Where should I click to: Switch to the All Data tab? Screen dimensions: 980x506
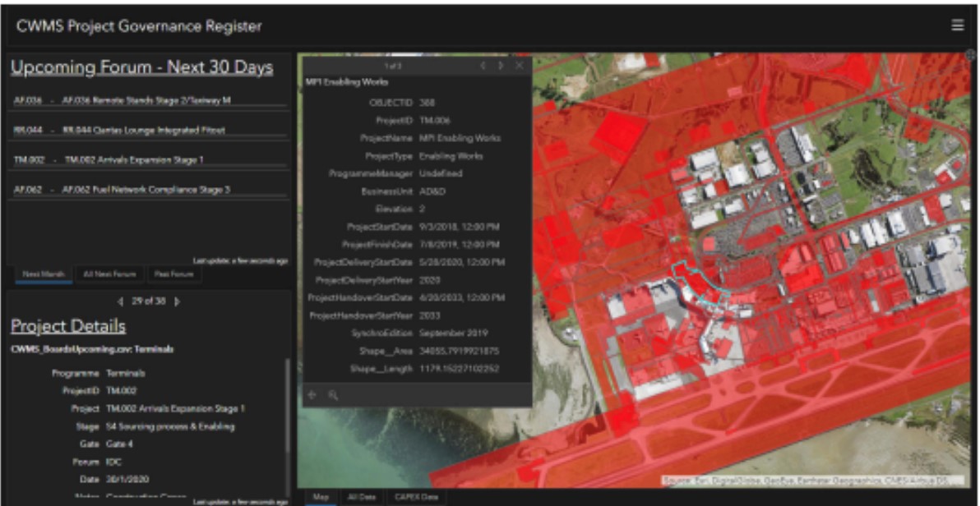click(359, 497)
